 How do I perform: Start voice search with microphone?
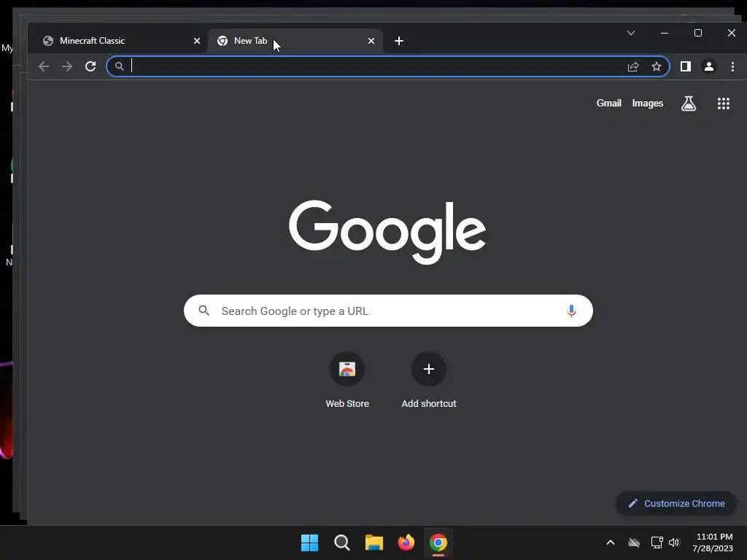(x=571, y=311)
